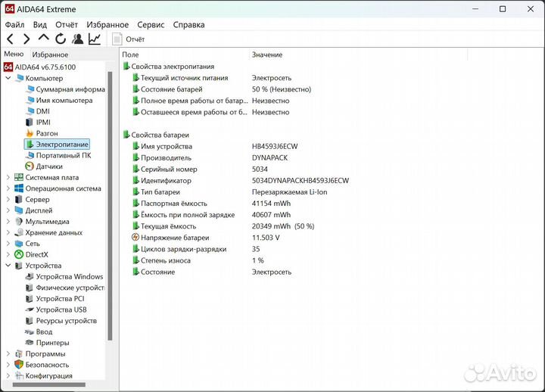
Task: Expand the Безопасность tree node
Action: (8, 365)
